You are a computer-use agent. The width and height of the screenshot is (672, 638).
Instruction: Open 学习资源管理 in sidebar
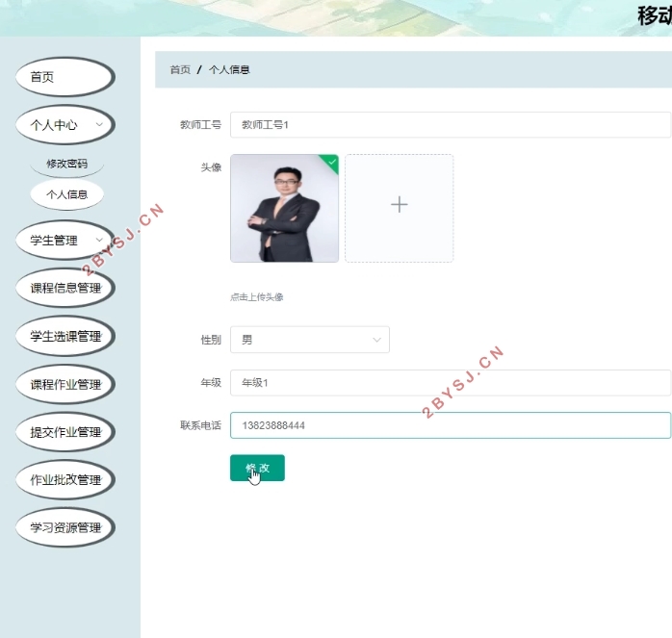(x=65, y=527)
